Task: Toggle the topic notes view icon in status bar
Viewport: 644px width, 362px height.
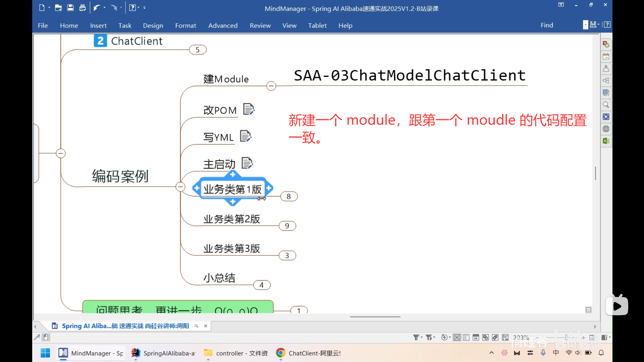Action: tap(466, 338)
